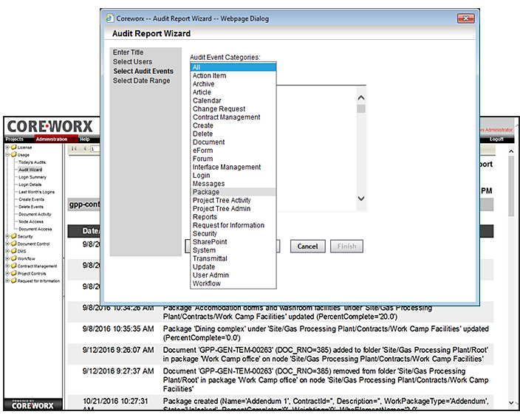Click the wizard events list down arrow
Image resolution: width=520 pixels, height=420 pixels.
pyautogui.click(x=361, y=199)
